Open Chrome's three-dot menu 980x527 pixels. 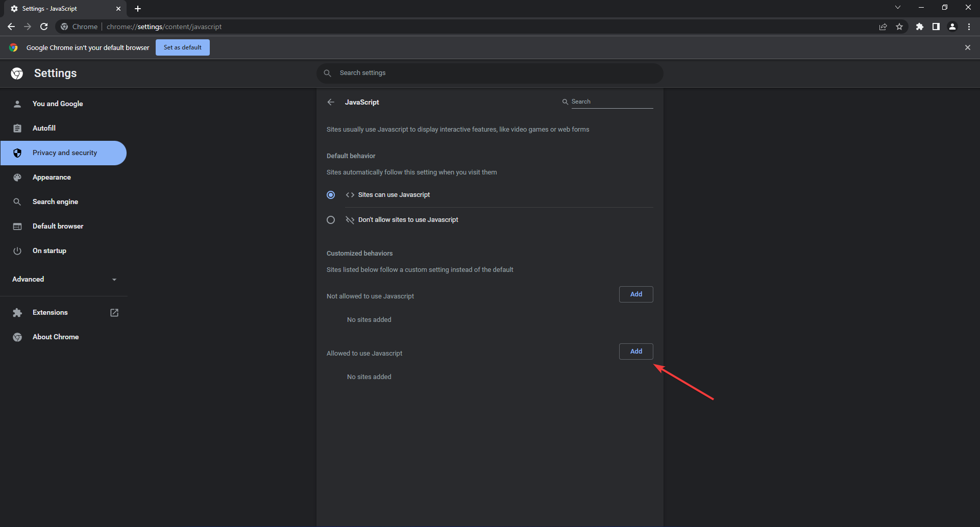[969, 27]
